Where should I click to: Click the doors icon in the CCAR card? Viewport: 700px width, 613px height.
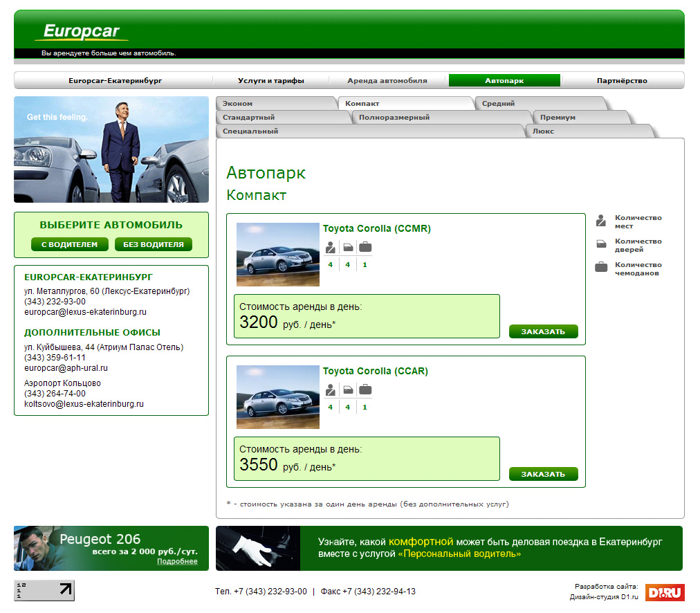point(348,390)
